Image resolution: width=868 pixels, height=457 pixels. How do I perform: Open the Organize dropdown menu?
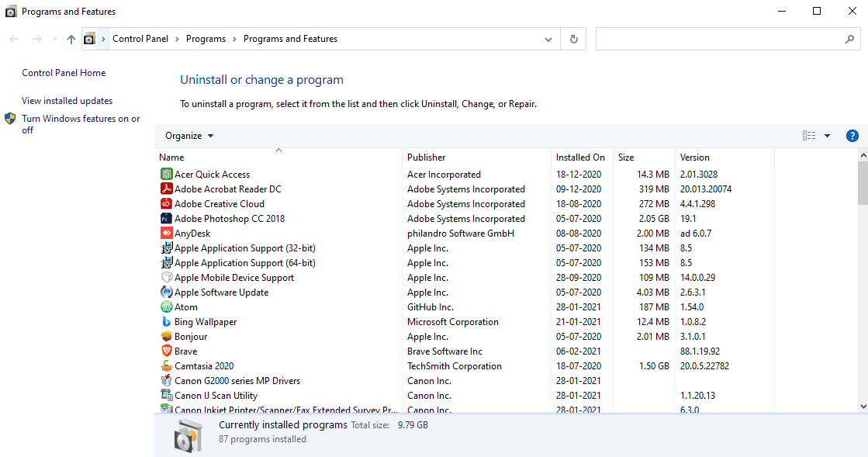pos(189,136)
